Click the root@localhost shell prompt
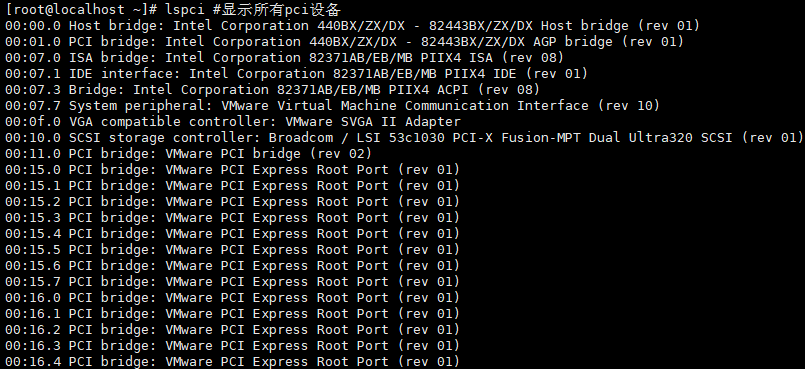The width and height of the screenshot is (805, 369). (81, 9)
